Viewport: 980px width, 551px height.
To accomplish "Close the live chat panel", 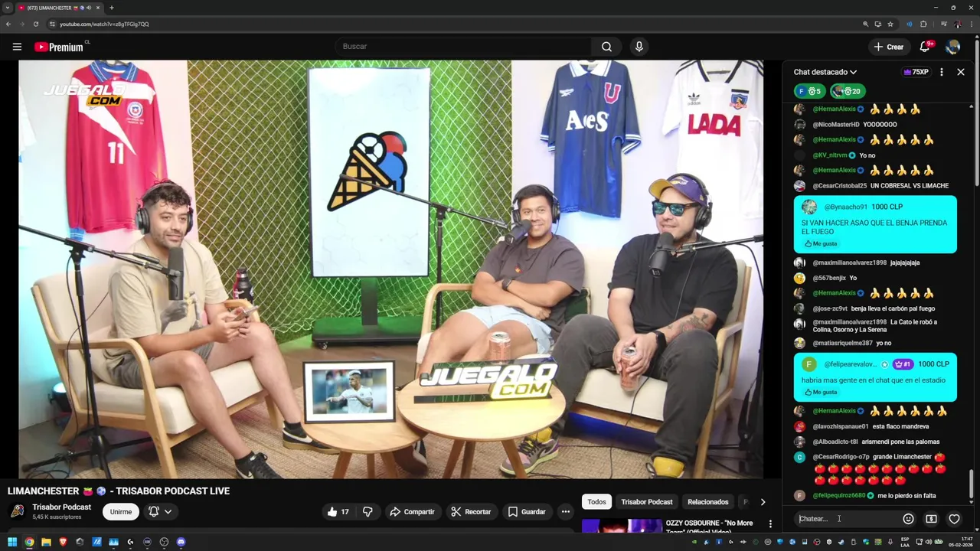I will [x=961, y=72].
